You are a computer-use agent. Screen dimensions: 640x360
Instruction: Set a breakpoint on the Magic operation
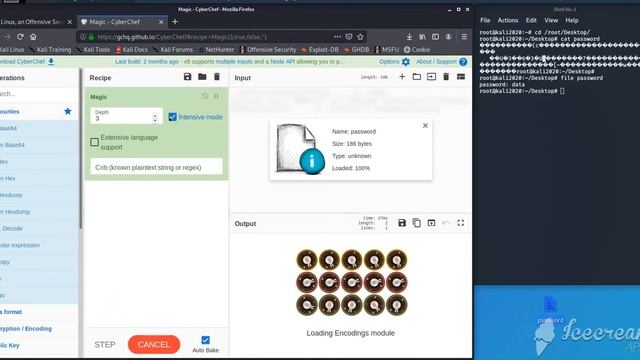click(216, 96)
